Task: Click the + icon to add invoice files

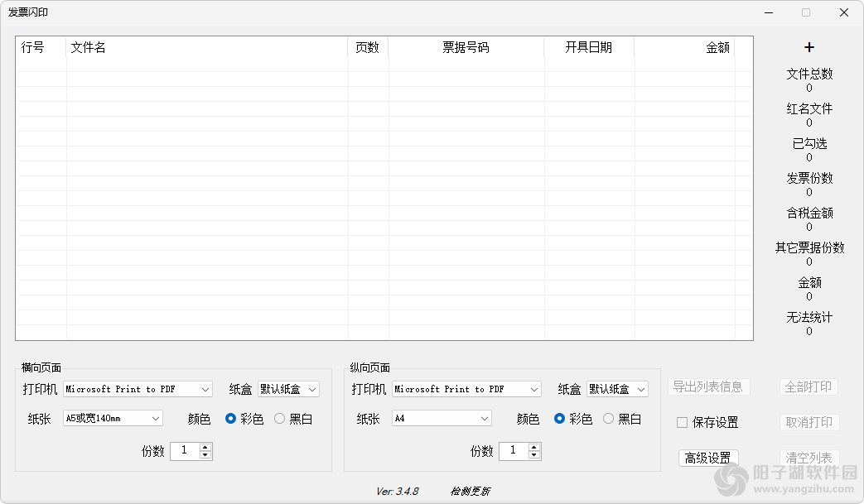Action: tap(808, 47)
